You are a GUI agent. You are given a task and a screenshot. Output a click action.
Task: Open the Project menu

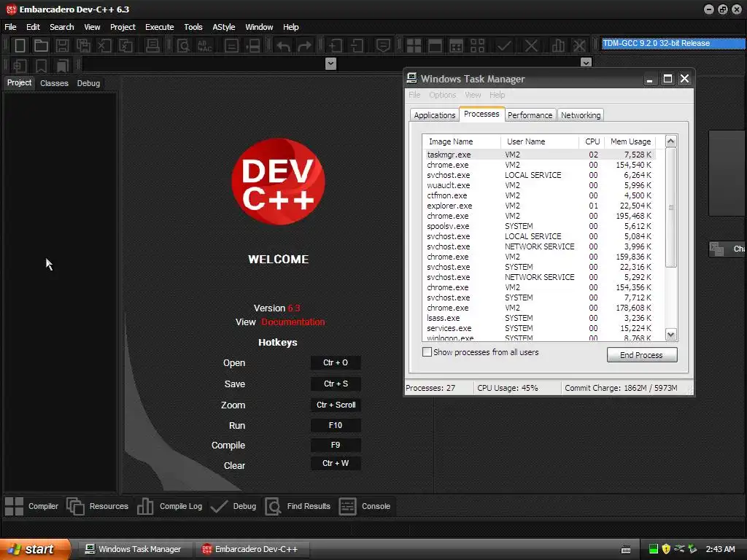click(x=123, y=27)
